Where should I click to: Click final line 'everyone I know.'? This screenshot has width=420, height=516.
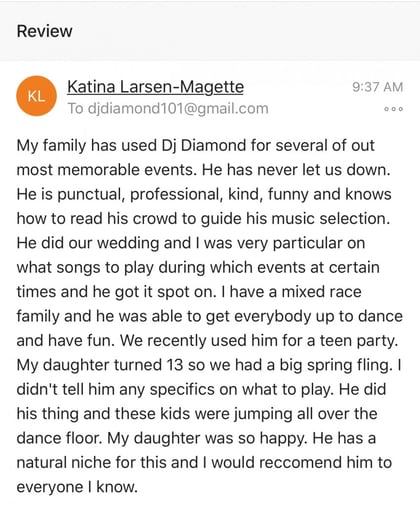click(x=77, y=487)
